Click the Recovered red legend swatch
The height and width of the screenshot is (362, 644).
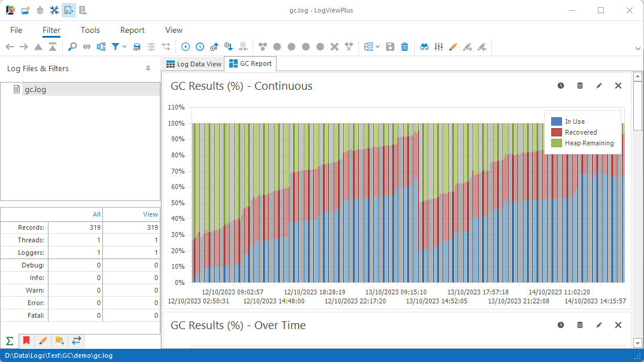tap(556, 132)
